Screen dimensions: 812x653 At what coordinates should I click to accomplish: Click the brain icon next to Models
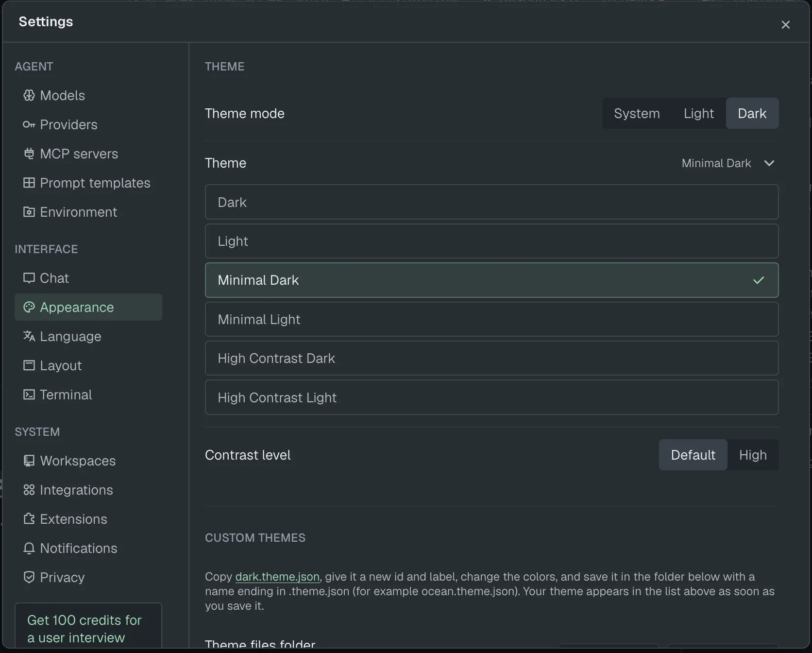point(29,95)
